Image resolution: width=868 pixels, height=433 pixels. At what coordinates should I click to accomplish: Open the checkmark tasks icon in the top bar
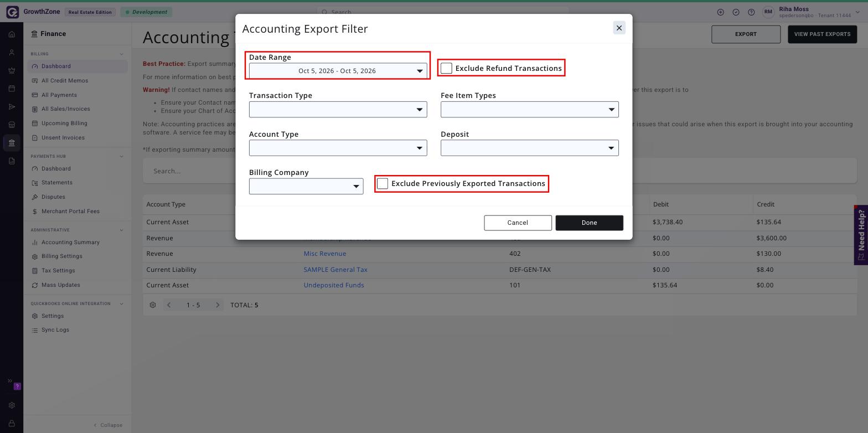pos(736,12)
